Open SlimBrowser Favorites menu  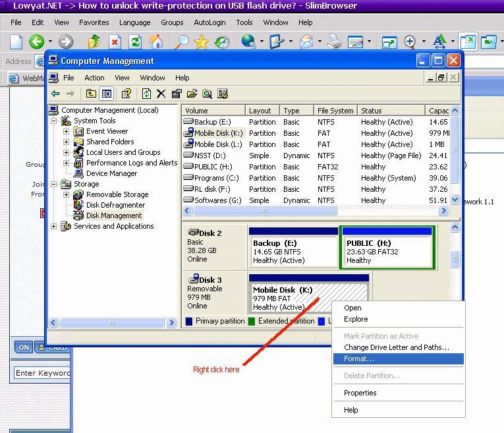point(94,22)
